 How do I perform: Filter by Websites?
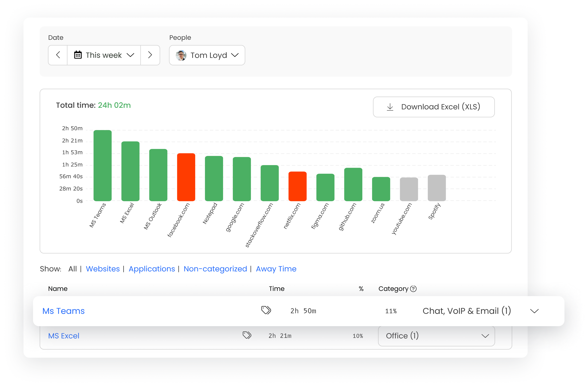click(103, 269)
